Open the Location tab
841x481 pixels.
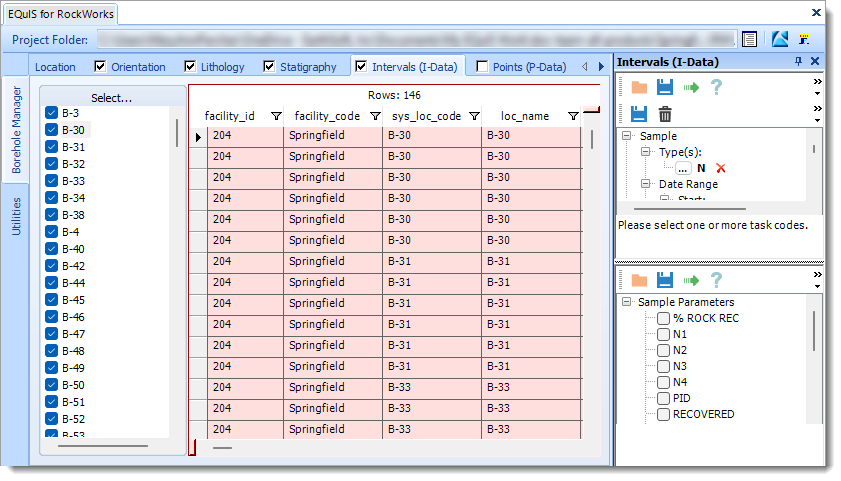[55, 67]
